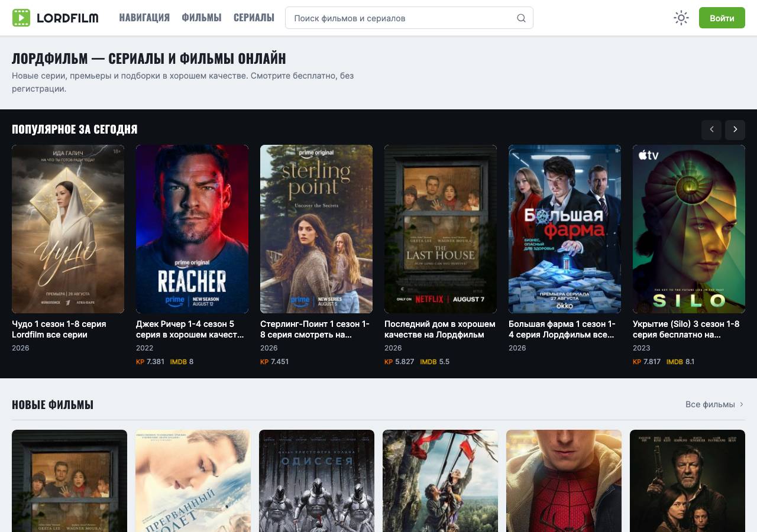Viewport: 757px width, 532px height.
Task: Click title link Укрытие (Silo) 3 сезон
Action: click(x=686, y=329)
